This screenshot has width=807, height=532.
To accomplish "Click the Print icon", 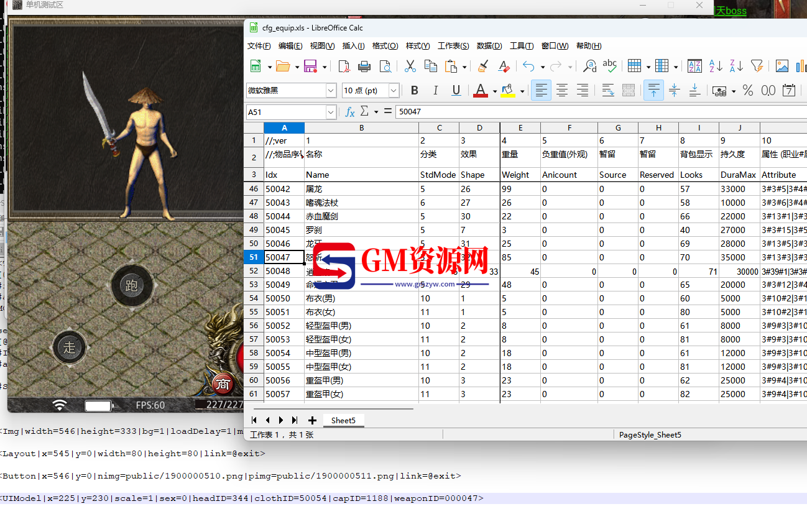I will [364, 66].
